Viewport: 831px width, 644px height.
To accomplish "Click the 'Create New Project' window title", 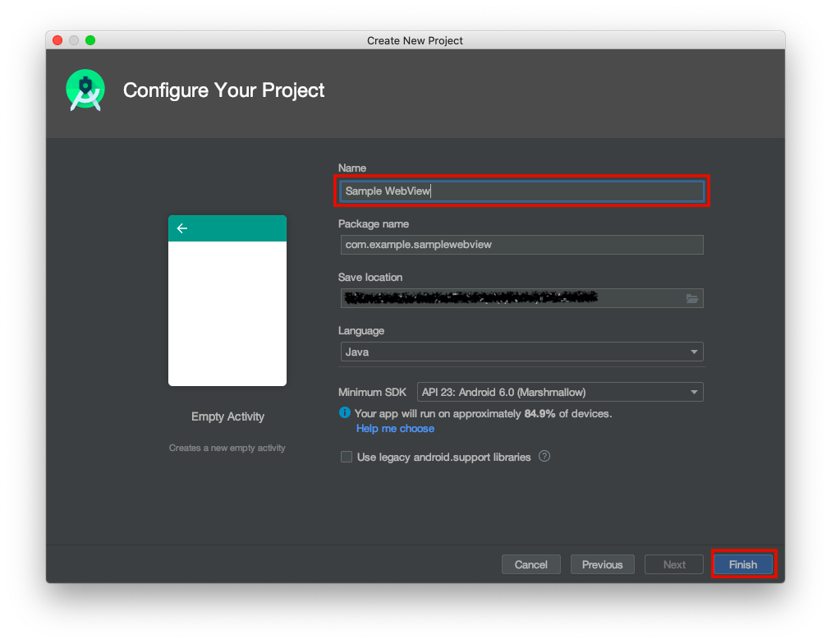I will (x=415, y=41).
